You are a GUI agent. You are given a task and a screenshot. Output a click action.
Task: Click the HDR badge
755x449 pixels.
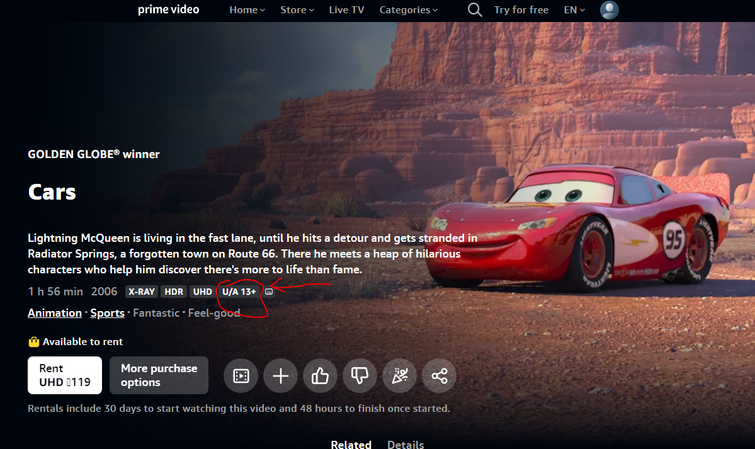174,292
